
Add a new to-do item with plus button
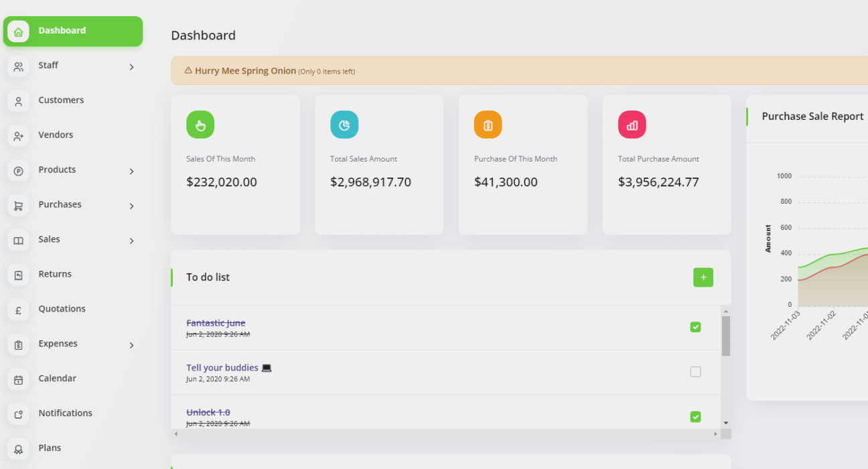coord(703,277)
